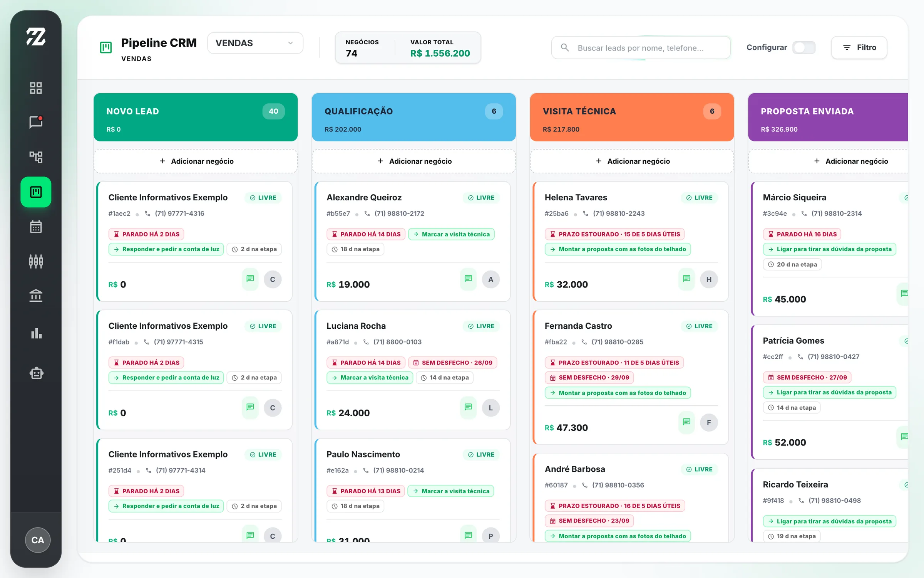This screenshot has height=578, width=924.
Task: Toggle LIVRE status on Luciana Rocha card
Action: [x=481, y=326]
